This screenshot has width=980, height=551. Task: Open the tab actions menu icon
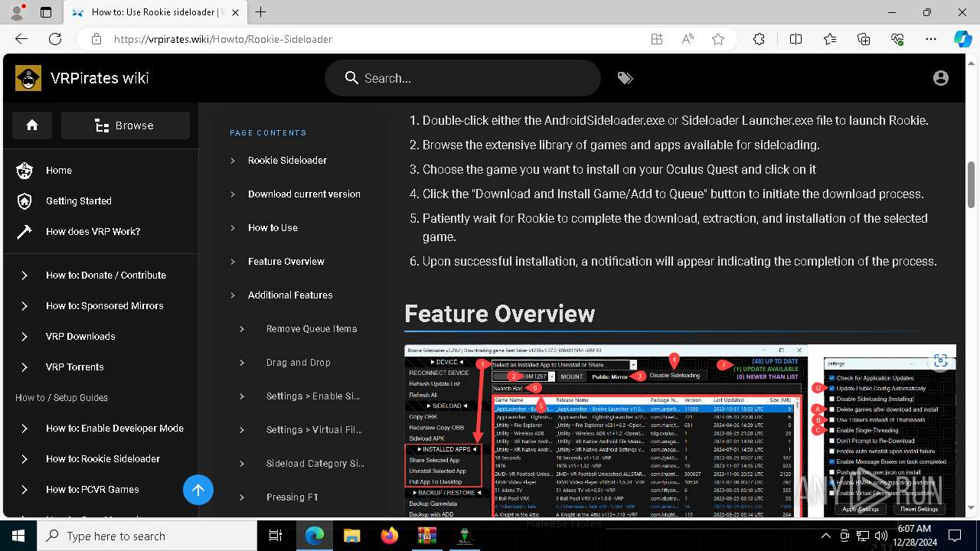click(46, 12)
